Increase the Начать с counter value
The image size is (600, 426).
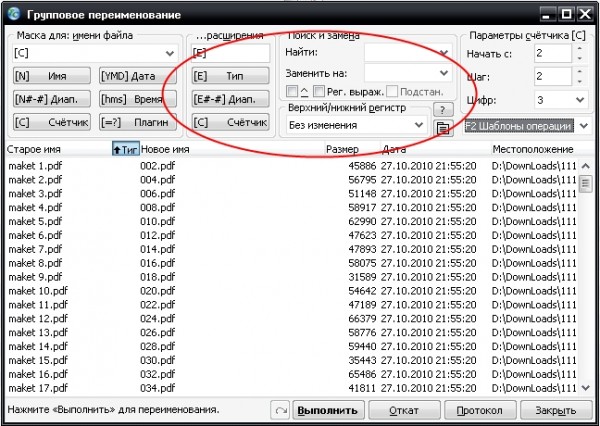pos(580,49)
